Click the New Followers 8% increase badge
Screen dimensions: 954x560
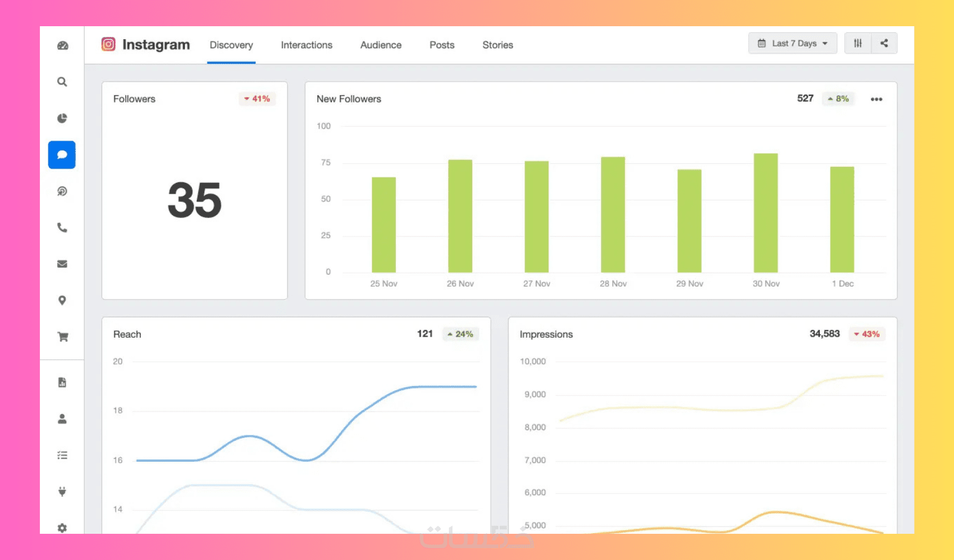(838, 99)
